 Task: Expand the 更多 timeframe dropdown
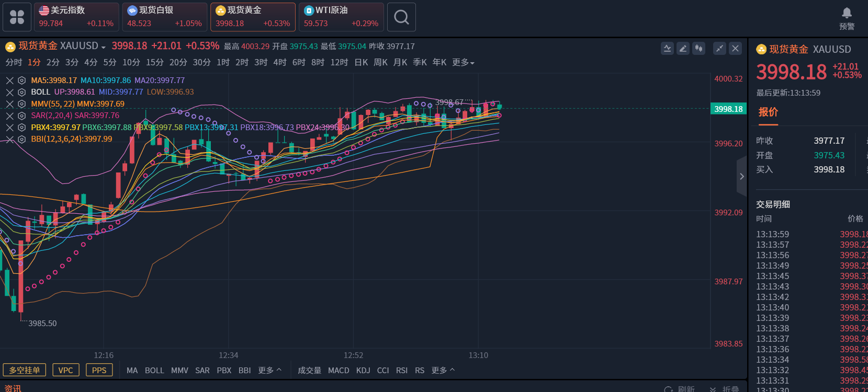click(463, 63)
